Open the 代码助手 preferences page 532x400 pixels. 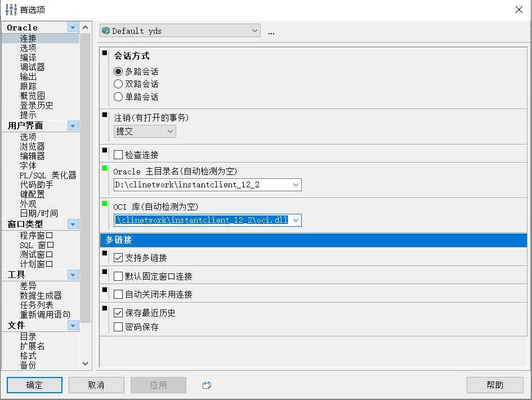37,185
